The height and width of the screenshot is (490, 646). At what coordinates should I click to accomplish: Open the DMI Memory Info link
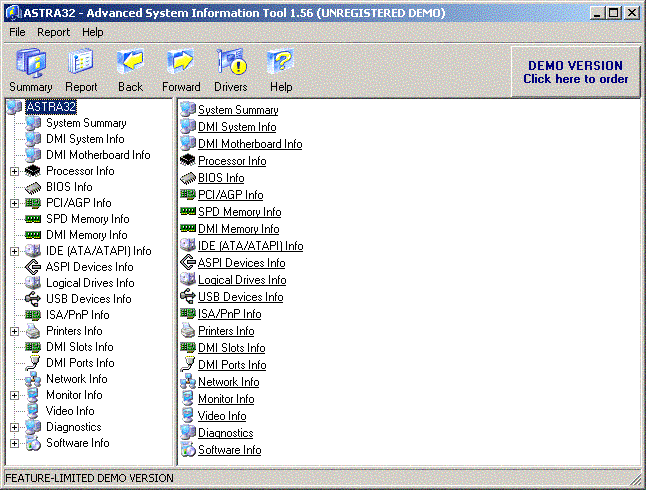239,229
